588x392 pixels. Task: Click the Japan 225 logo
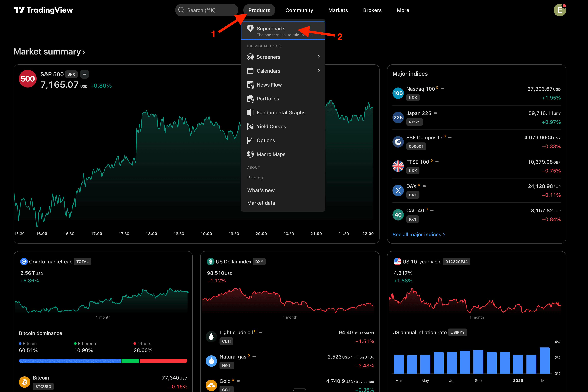(x=398, y=118)
